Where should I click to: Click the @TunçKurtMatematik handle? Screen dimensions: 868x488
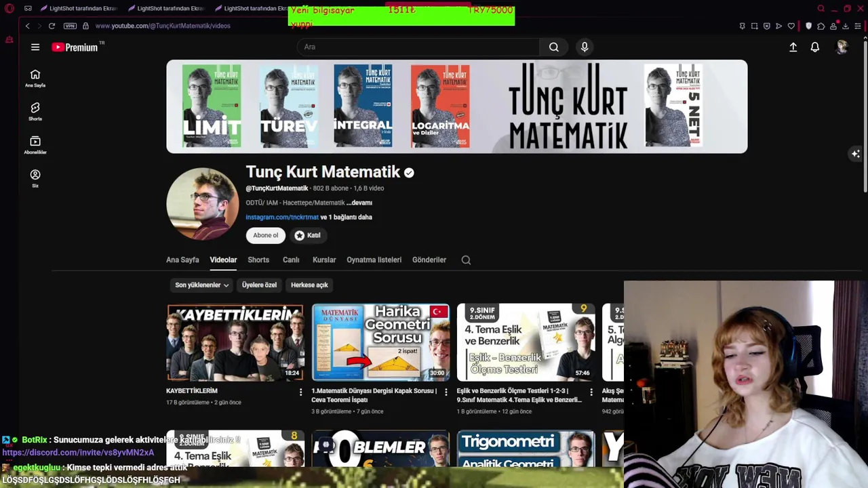pos(277,188)
